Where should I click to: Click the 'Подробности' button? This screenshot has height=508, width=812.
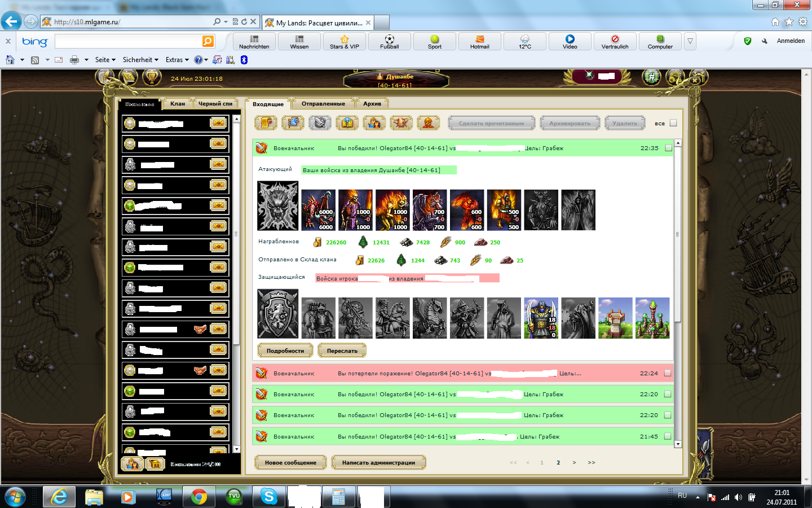pyautogui.click(x=285, y=351)
